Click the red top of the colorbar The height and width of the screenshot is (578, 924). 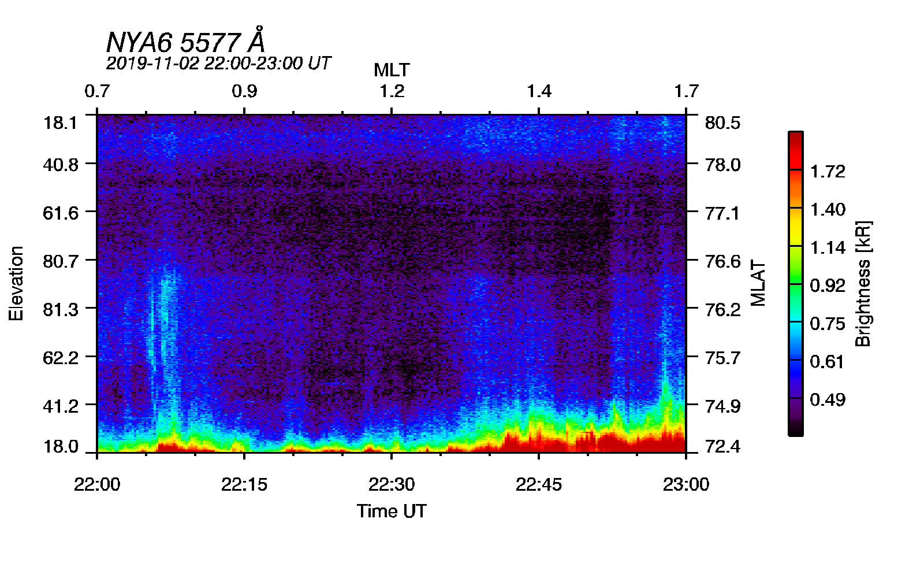(x=796, y=150)
